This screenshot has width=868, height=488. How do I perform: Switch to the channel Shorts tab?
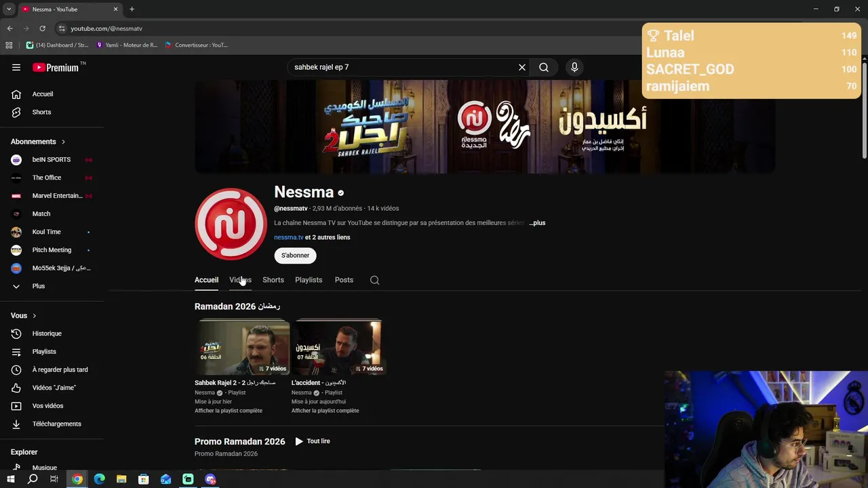click(273, 280)
